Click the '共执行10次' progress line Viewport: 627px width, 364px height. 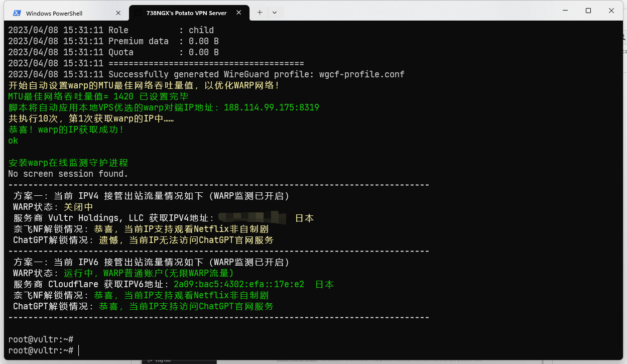[x=91, y=118]
